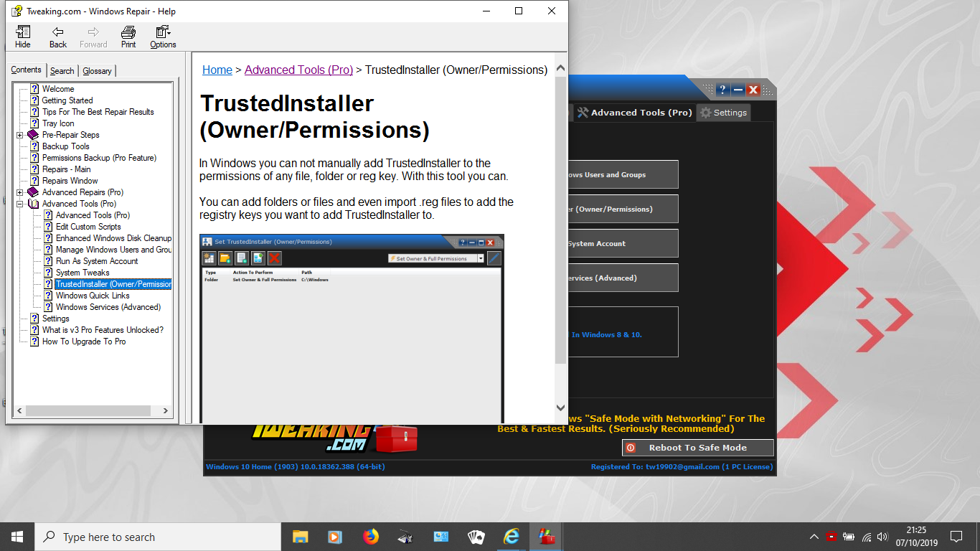Open Firefox from the taskbar
This screenshot has width=980, height=551.
pyautogui.click(x=370, y=537)
